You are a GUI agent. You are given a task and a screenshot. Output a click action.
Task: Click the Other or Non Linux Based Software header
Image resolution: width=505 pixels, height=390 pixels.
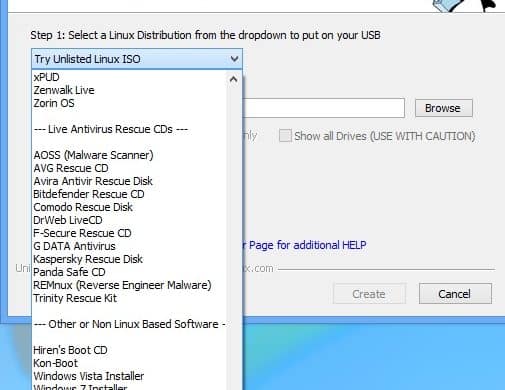[129, 324]
